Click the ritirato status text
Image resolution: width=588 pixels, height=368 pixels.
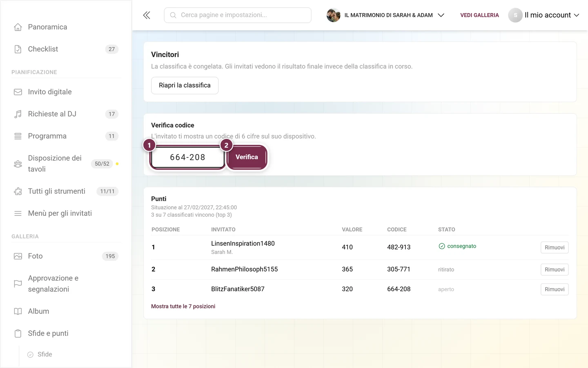(446, 269)
